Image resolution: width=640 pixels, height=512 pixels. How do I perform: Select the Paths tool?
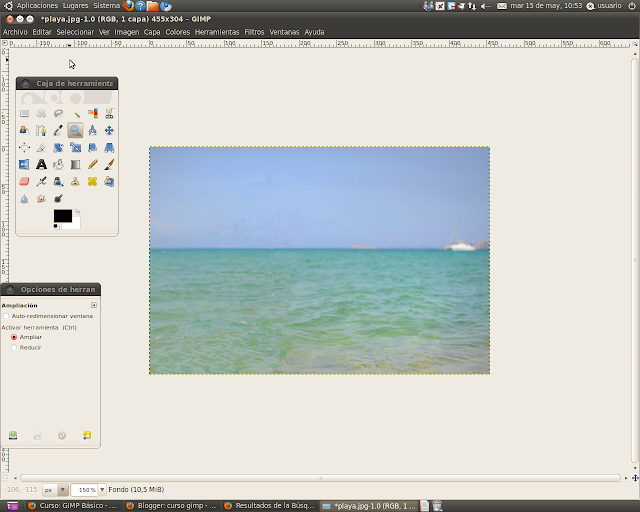point(41,131)
